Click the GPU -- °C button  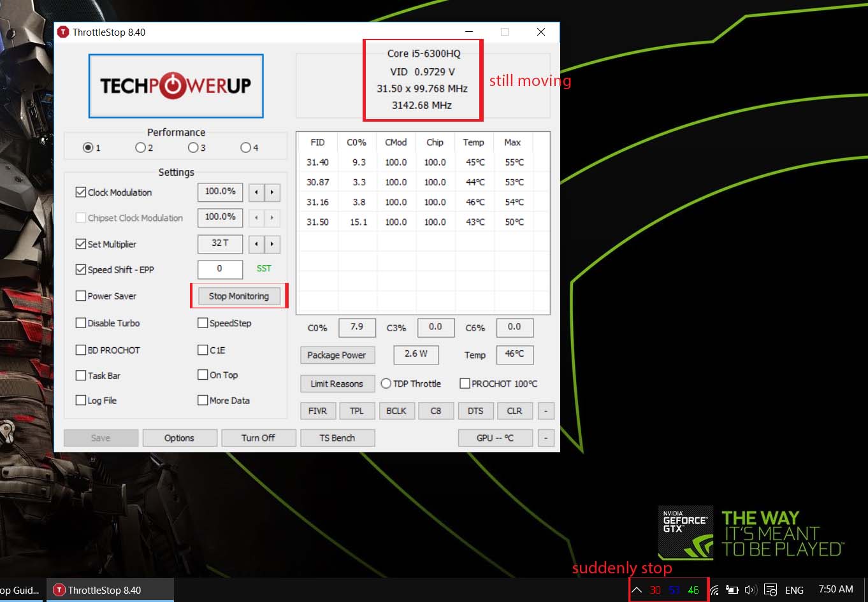[495, 438]
